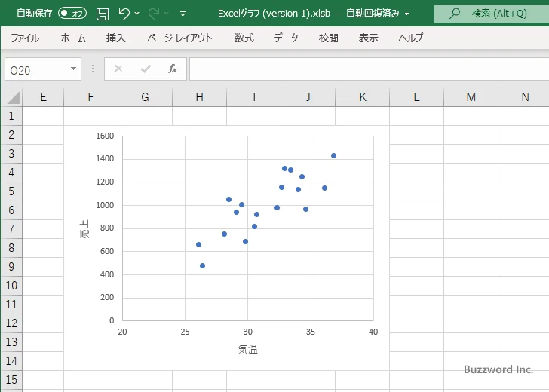Open the 表示 ribbon tab
This screenshot has width=549, height=392.
(368, 38)
